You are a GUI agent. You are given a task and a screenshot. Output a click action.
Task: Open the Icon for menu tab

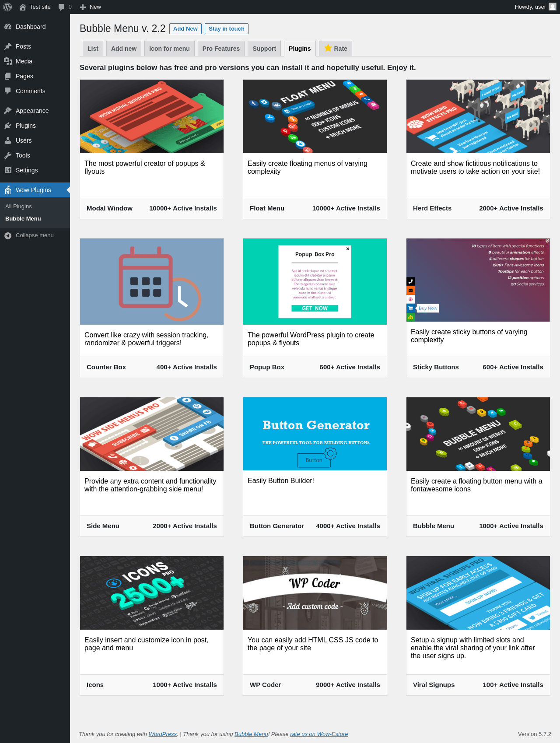(x=169, y=49)
